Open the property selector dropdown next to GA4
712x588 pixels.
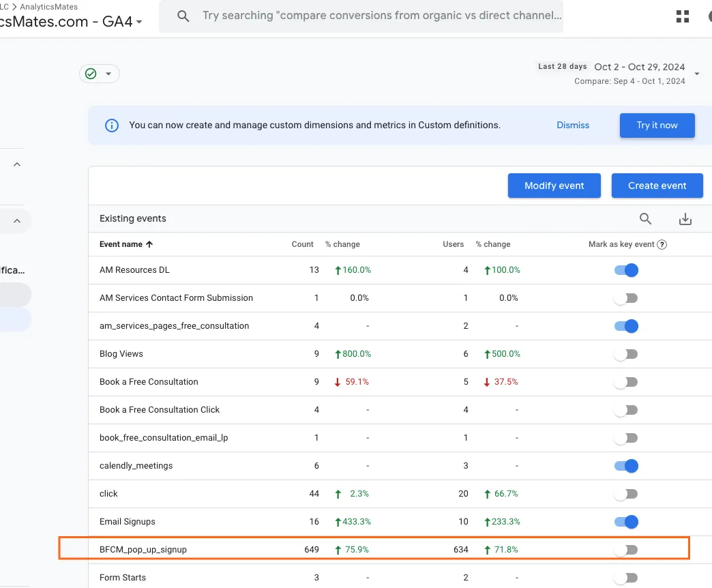pos(139,22)
